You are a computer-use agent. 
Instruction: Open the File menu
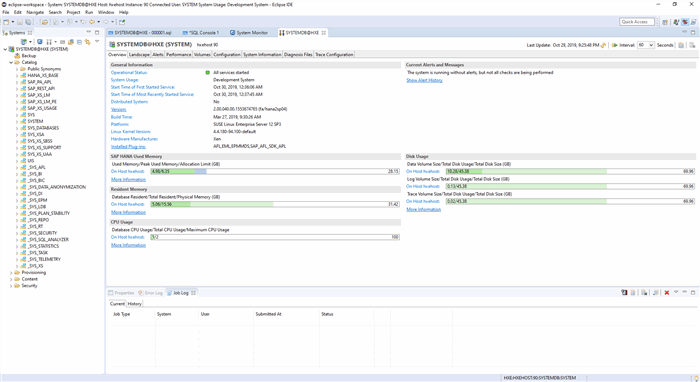6,12
